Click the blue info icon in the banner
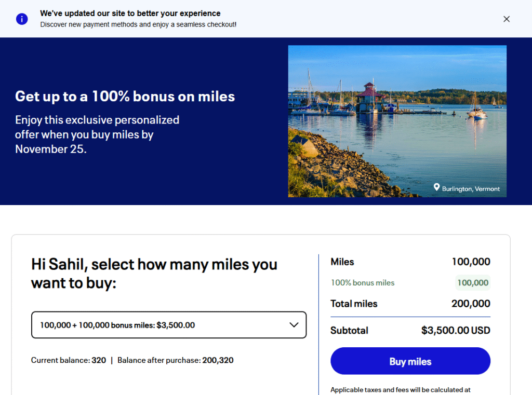The width and height of the screenshot is (532, 395). 21,18
